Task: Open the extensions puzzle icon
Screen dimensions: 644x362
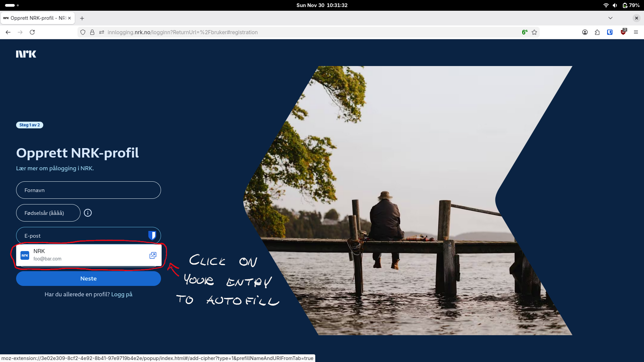Action: [597, 32]
